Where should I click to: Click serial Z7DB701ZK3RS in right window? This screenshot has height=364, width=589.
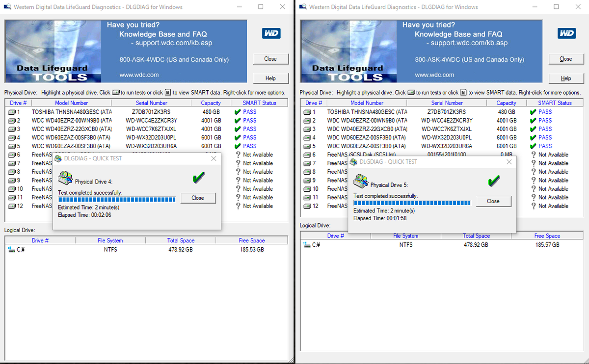coord(447,112)
